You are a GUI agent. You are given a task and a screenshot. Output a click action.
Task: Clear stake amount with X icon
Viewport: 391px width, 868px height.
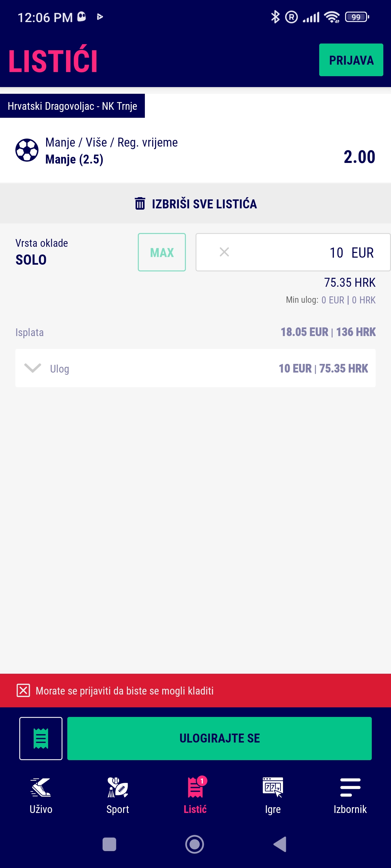[224, 252]
